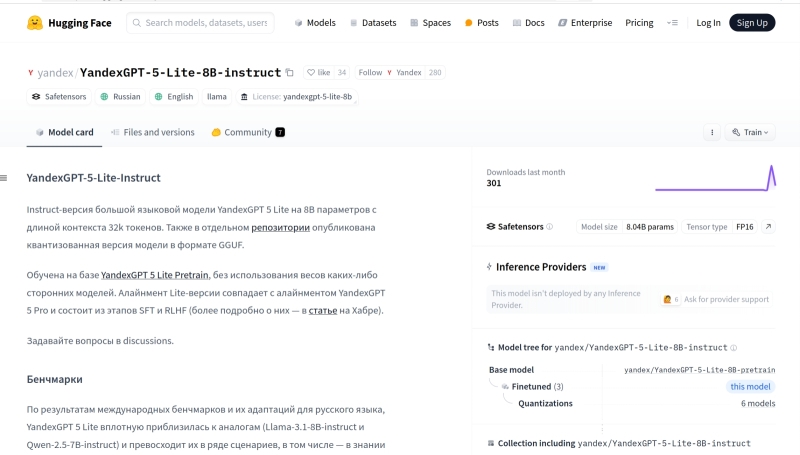
Task: Expand the Train dropdown
Action: coord(749,132)
